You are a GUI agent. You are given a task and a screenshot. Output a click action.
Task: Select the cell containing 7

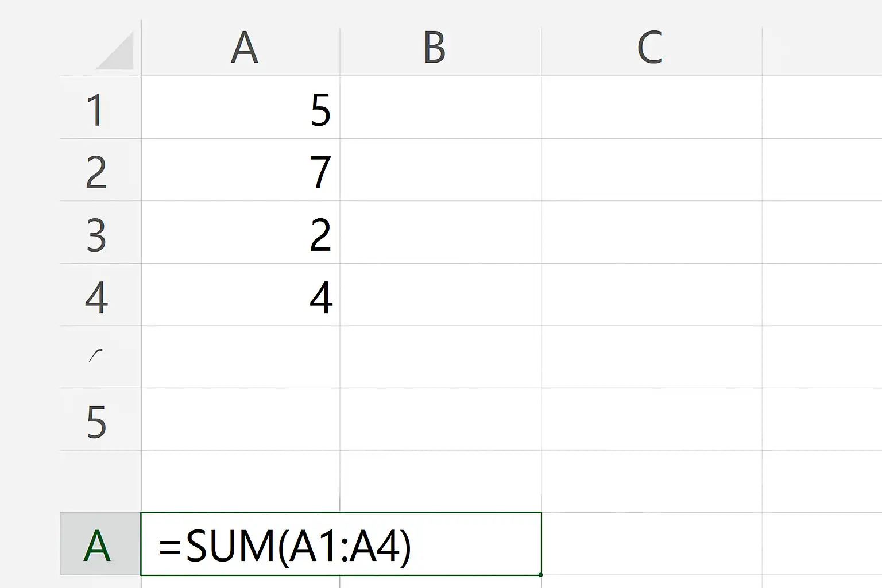pos(241,170)
